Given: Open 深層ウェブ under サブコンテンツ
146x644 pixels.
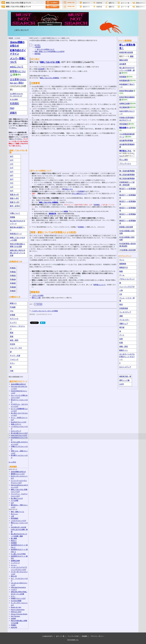Looking at the screenshot, I should [x=123, y=324].
